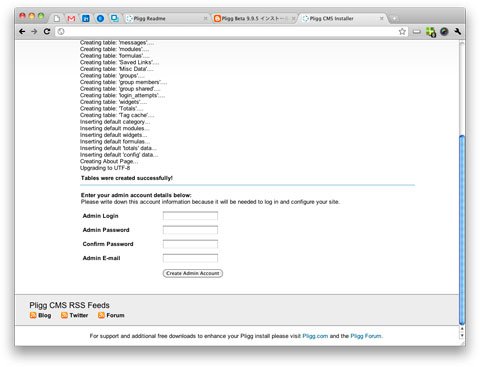Click the 'Creating table: group members' line

click(123, 82)
